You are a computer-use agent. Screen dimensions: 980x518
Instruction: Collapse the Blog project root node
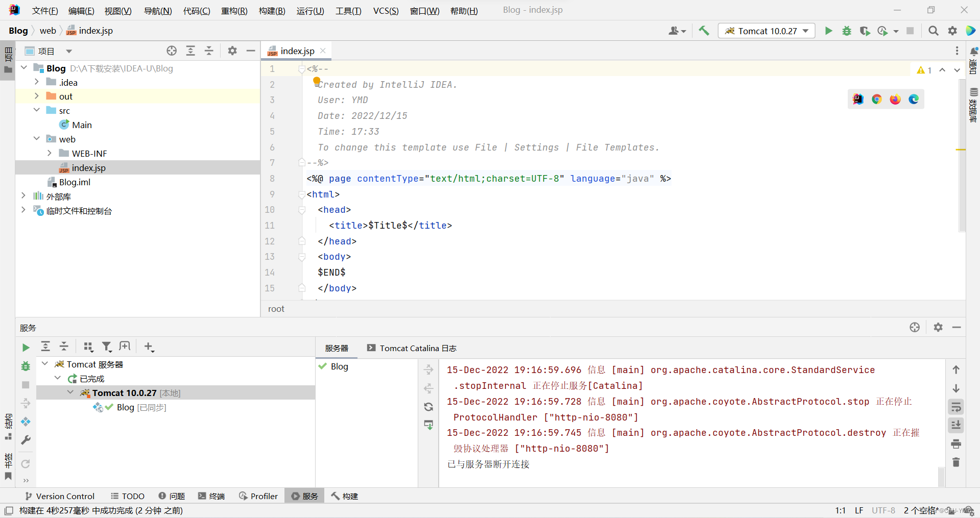[23, 67]
